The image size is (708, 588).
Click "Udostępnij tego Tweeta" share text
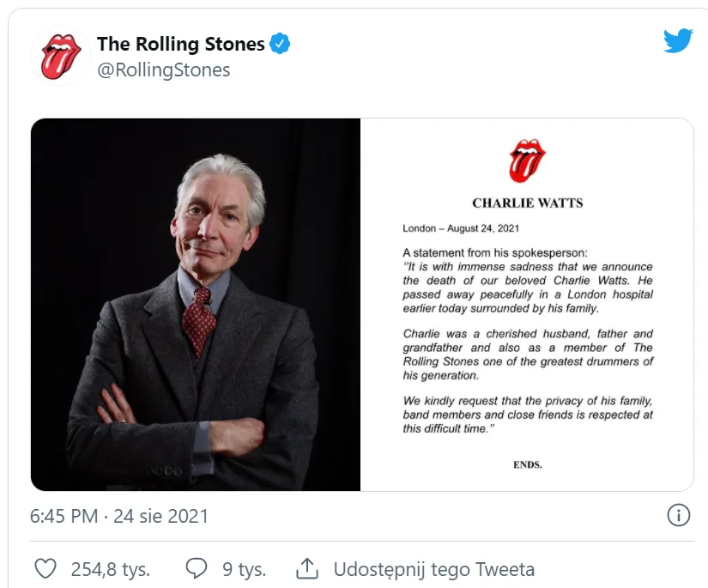pos(433,568)
